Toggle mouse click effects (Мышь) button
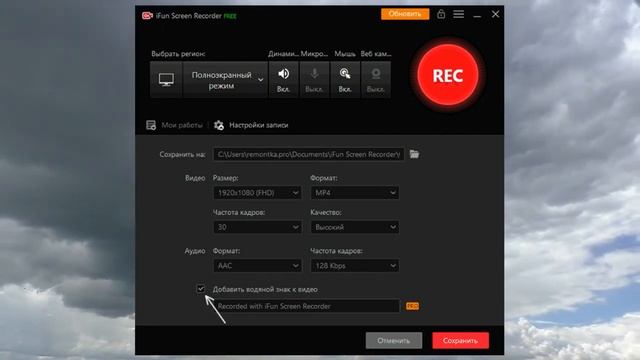The width and height of the screenshot is (640, 360). (345, 80)
